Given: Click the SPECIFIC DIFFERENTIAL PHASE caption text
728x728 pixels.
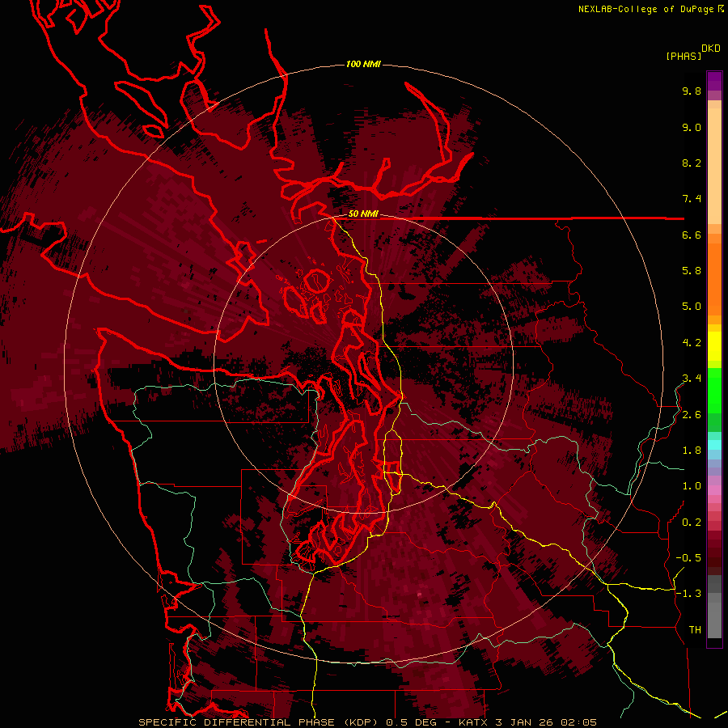Looking at the screenshot, I should click(236, 722).
